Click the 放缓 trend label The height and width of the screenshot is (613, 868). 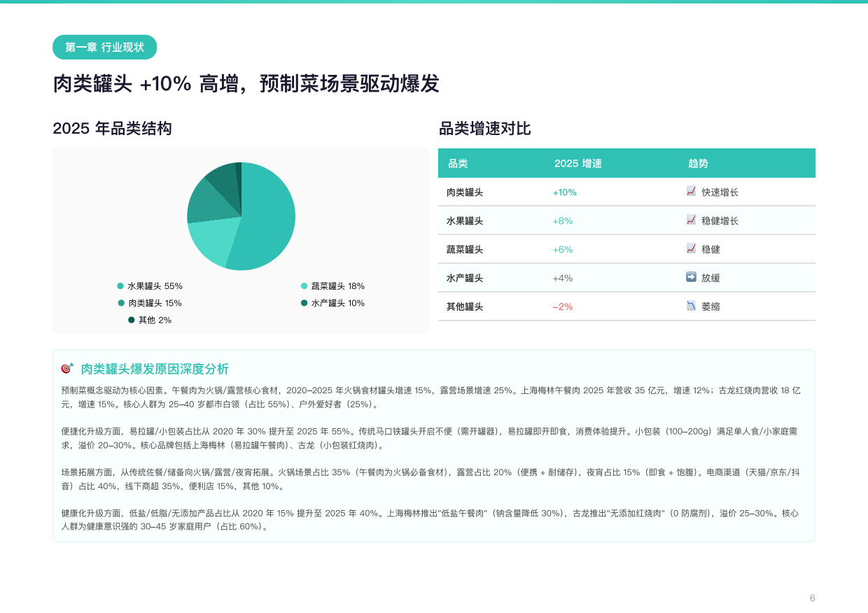(x=710, y=279)
